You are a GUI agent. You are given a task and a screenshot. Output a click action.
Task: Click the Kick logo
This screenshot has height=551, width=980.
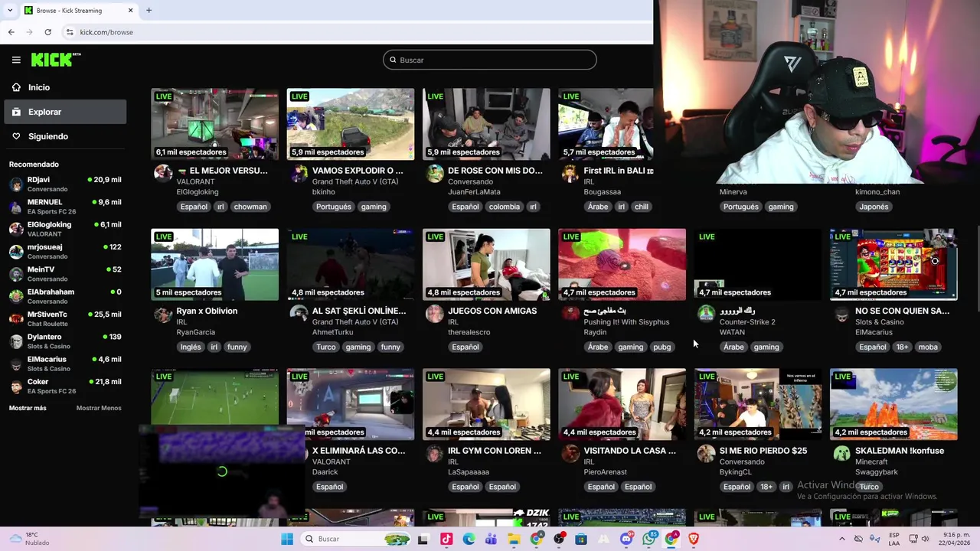(56, 60)
